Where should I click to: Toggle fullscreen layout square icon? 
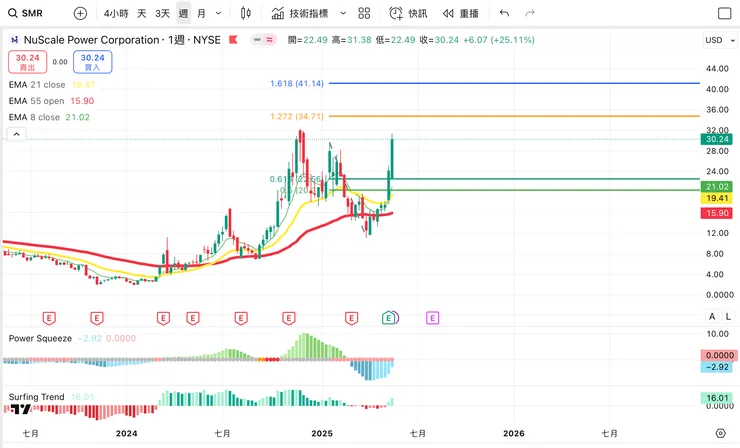[724, 13]
